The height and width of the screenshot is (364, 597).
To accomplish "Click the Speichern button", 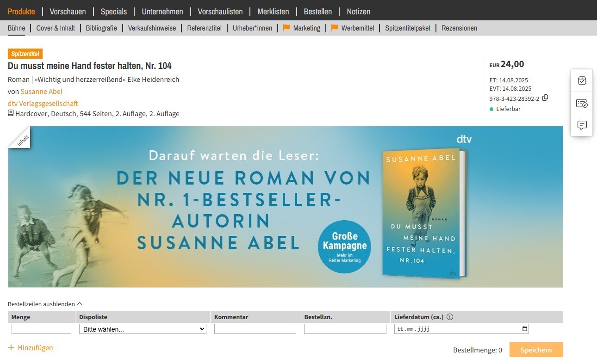I will pos(536,350).
